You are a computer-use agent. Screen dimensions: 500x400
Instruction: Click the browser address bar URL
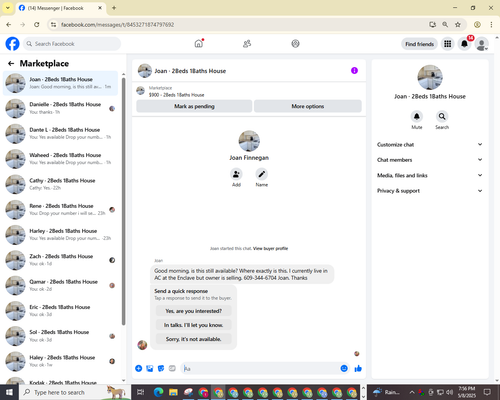click(x=117, y=25)
